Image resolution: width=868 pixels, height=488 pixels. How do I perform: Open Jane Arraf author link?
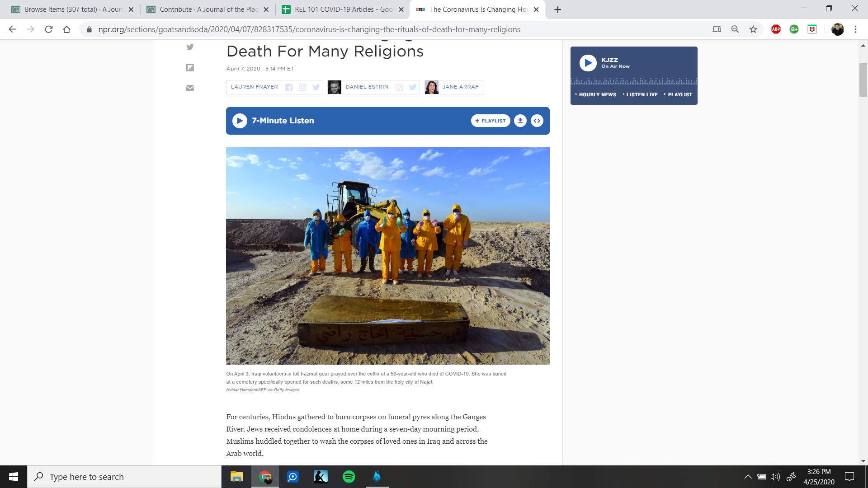click(460, 87)
